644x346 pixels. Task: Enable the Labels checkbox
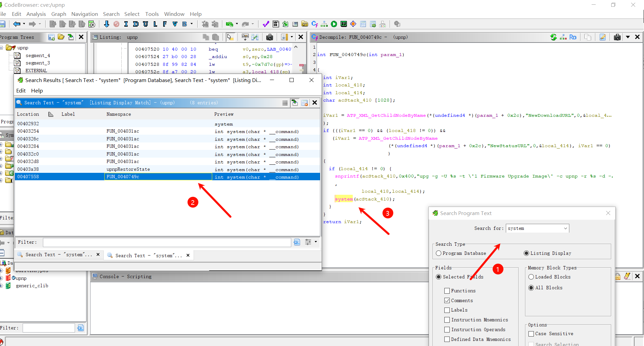[447, 310]
